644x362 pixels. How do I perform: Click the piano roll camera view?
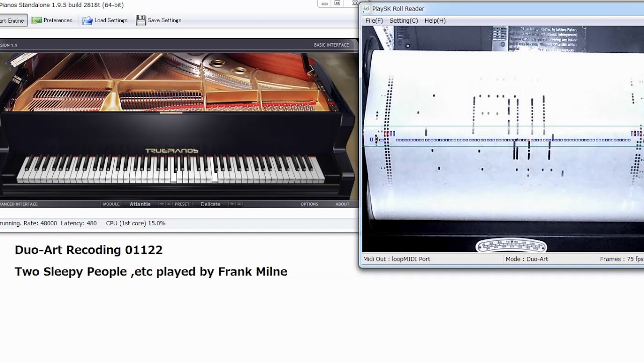(x=503, y=139)
